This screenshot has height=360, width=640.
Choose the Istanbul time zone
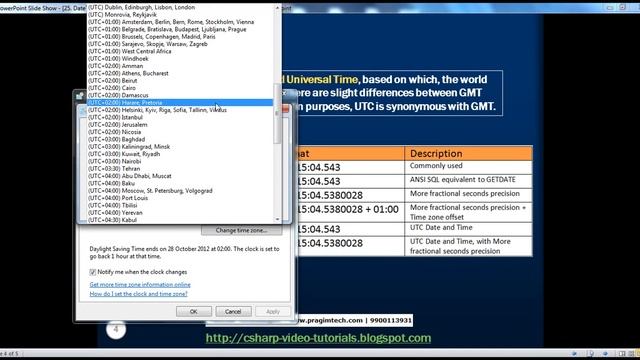coord(180,118)
